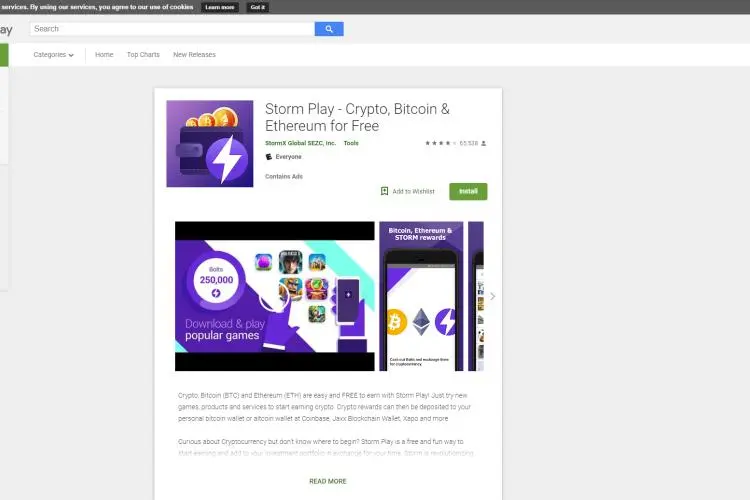This screenshot has height=500, width=750.
Task: Open StormX Global SEZC developer link
Action: tap(300, 143)
